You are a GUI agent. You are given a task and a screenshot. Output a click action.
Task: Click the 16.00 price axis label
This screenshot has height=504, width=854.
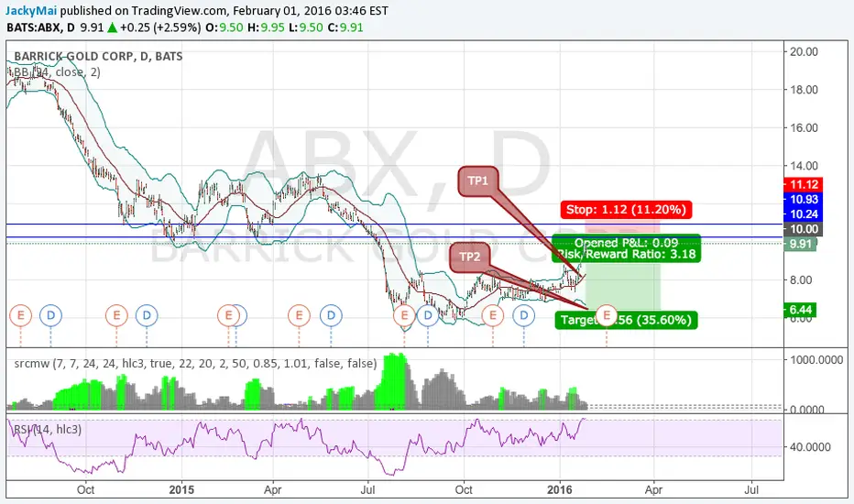[804, 127]
